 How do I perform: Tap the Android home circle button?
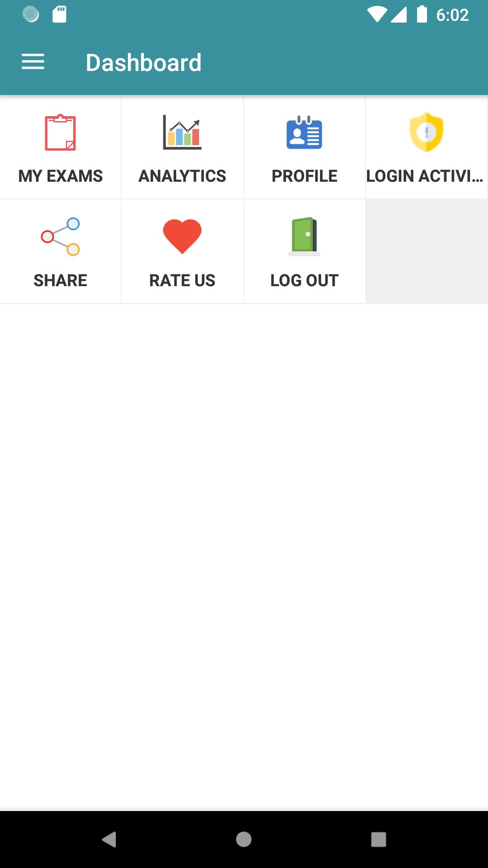click(244, 840)
